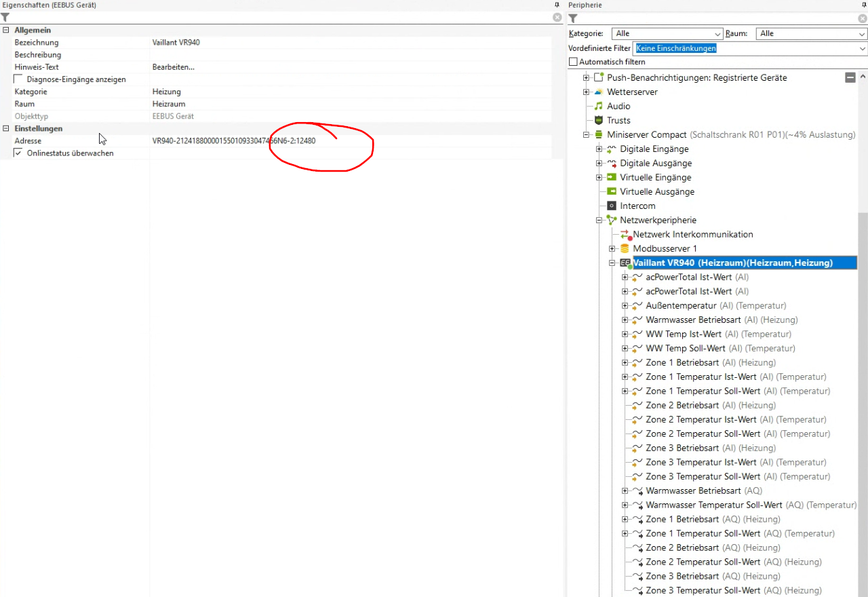Click the Vaillant VR940 EEBUS device icon
868x597 pixels.
tap(625, 263)
